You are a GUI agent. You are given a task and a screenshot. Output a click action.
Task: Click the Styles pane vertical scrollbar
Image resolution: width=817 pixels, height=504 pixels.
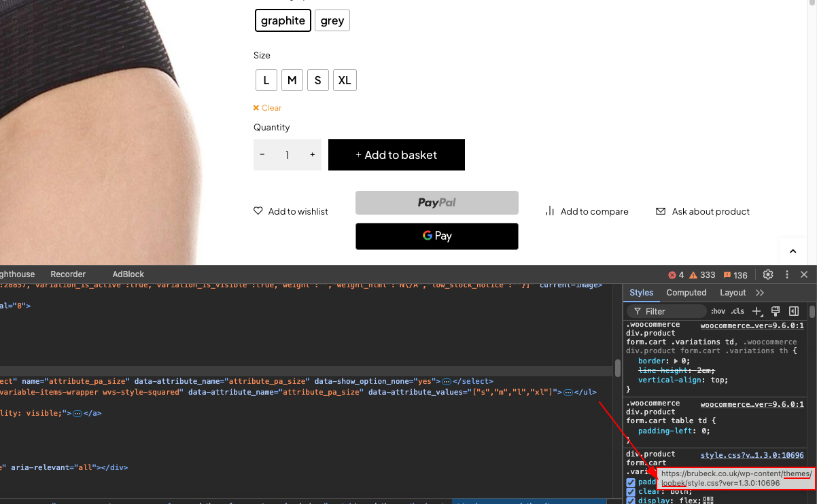click(812, 312)
